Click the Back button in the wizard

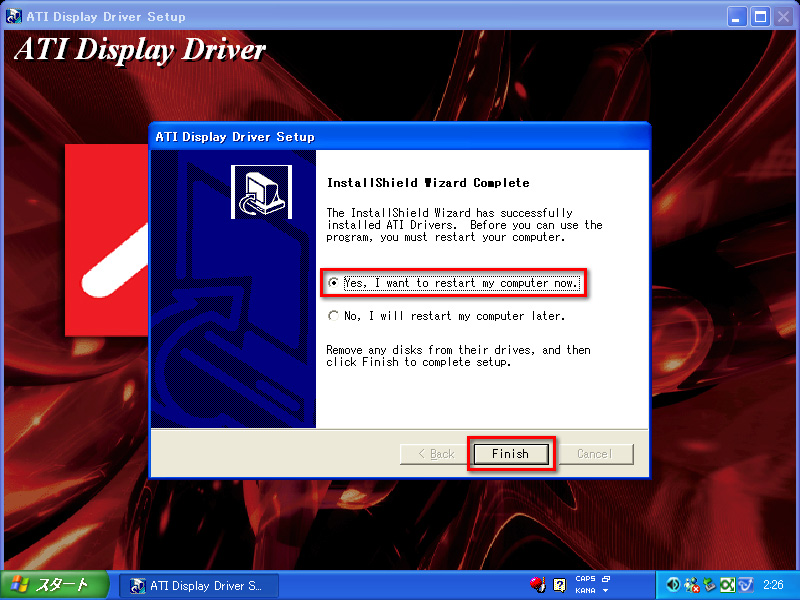[x=436, y=454]
